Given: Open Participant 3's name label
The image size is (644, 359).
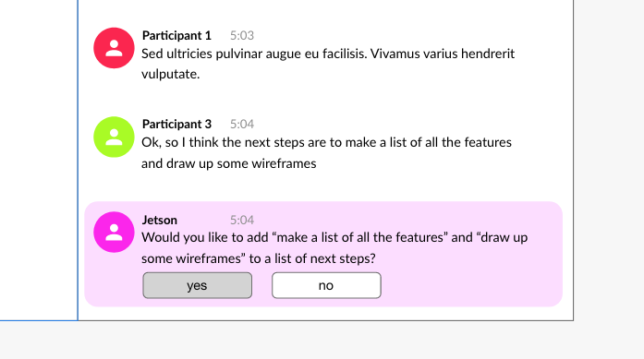Looking at the screenshot, I should click(176, 125).
